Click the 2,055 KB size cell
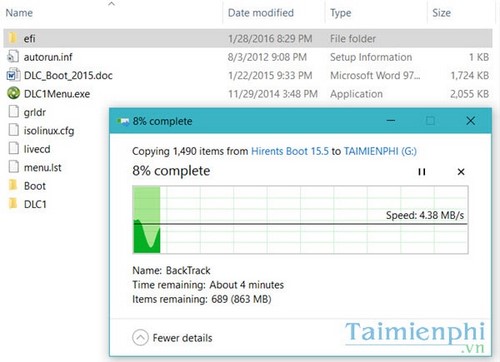500x362 pixels. (x=470, y=94)
